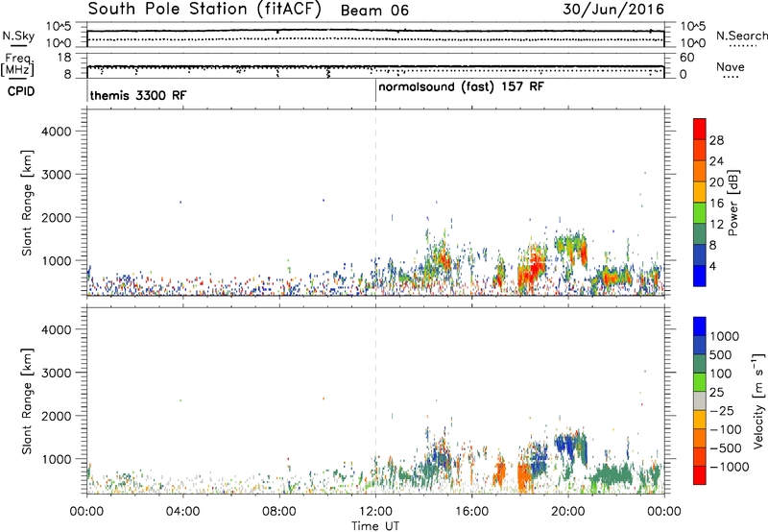Image resolution: width=768 pixels, height=532 pixels.
Task: Click the '4' value on Power scale
Action: click(x=713, y=266)
